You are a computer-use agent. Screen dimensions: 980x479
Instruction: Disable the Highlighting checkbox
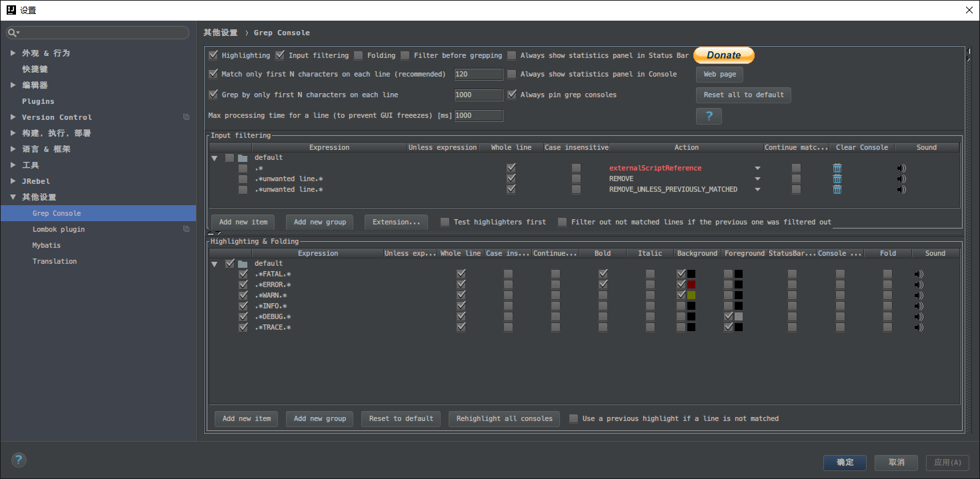coord(213,55)
